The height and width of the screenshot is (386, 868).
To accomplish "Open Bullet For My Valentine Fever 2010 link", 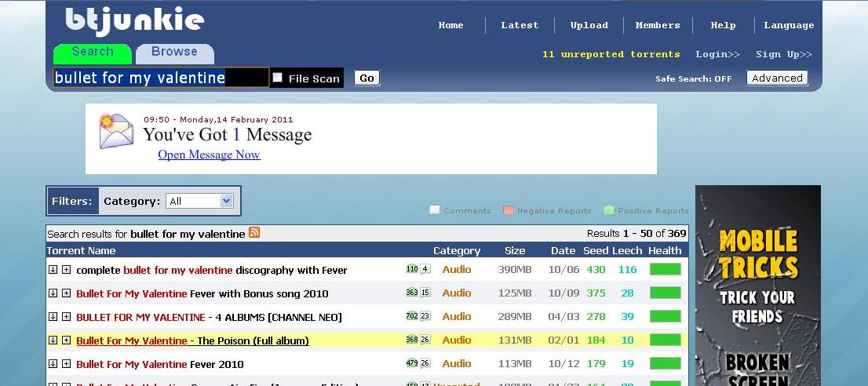I will [x=160, y=365].
